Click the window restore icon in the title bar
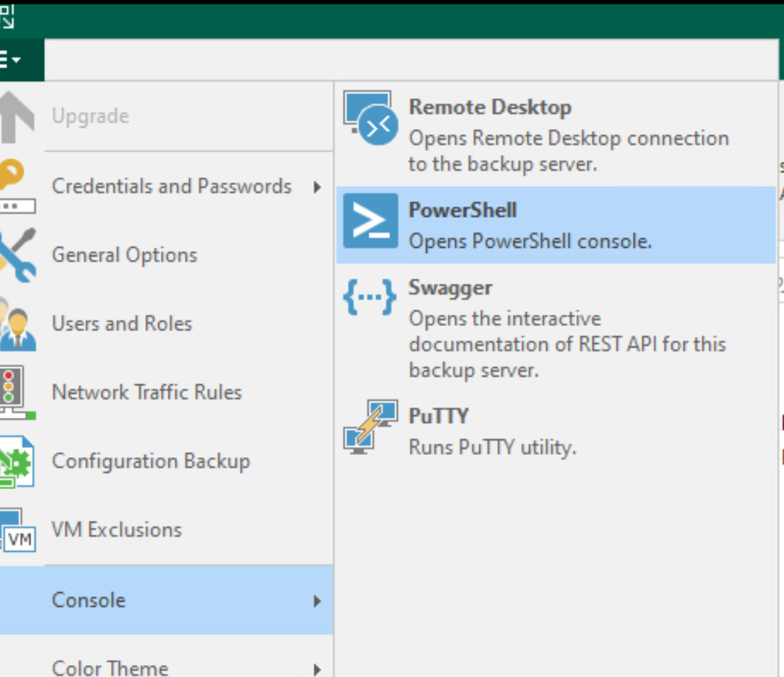This screenshot has height=677, width=784. [x=7, y=16]
